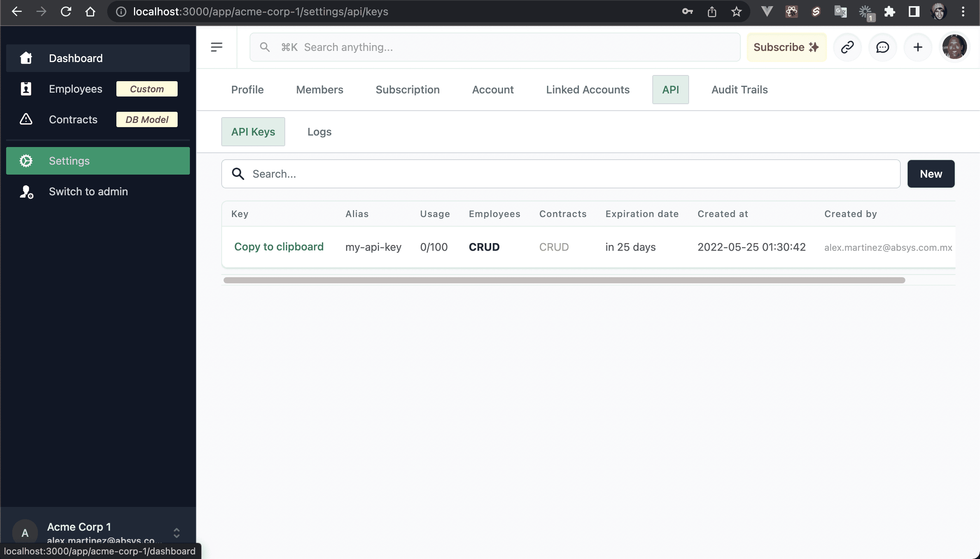Image resolution: width=980 pixels, height=559 pixels.
Task: Click the 0/100 usage cell
Action: point(434,247)
